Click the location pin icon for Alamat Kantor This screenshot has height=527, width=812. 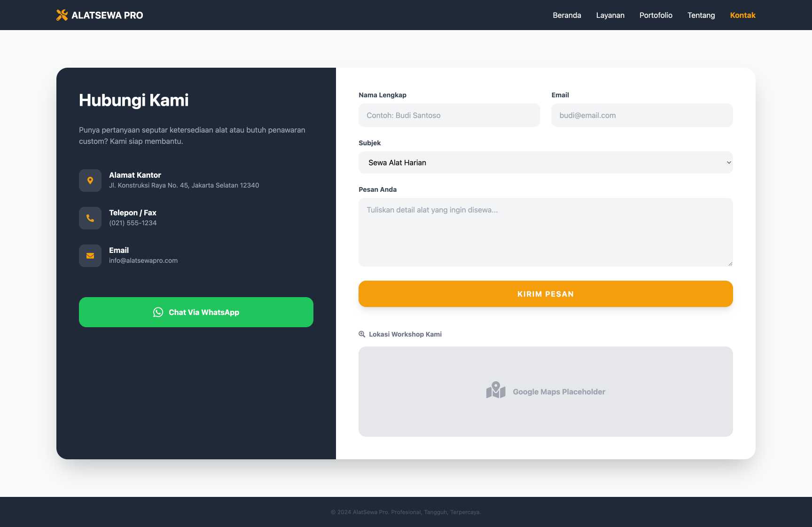[90, 181]
